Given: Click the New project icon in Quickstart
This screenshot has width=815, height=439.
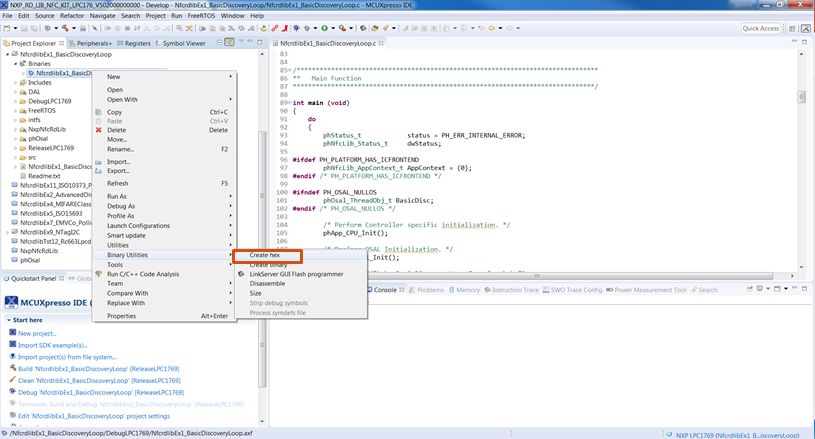Looking at the screenshot, I should tap(11, 333).
